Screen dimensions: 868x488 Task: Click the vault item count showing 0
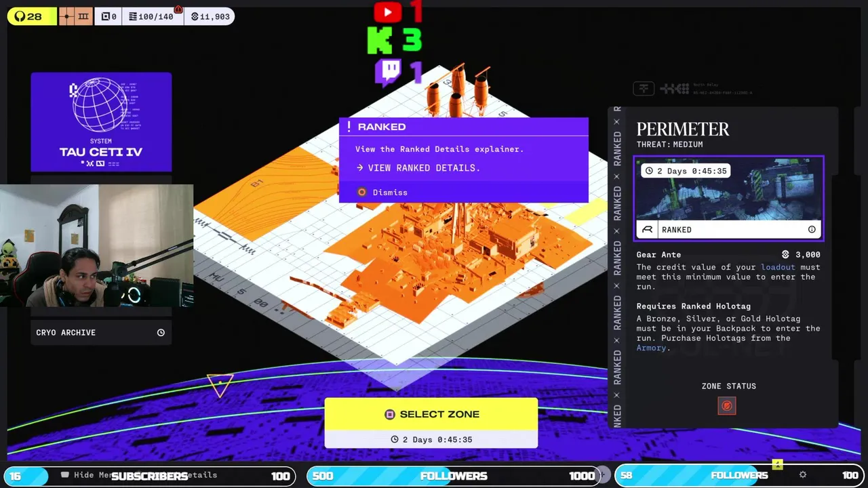108,16
